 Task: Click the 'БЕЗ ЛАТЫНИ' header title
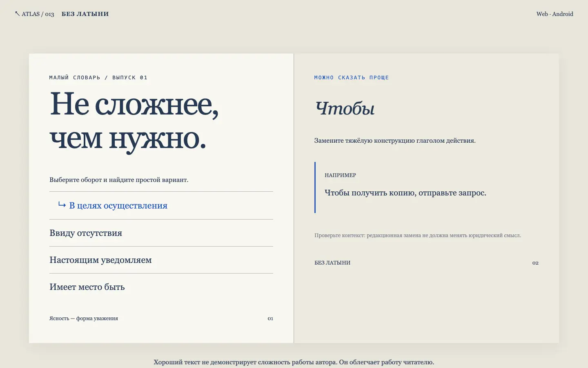pos(85,14)
